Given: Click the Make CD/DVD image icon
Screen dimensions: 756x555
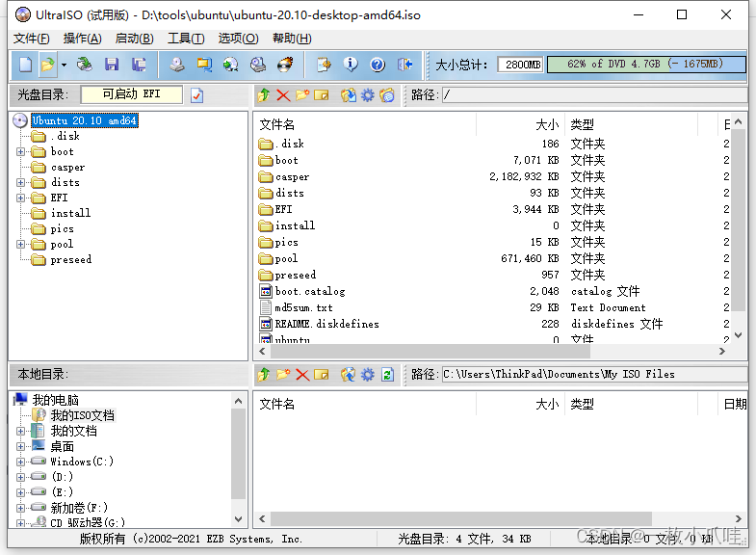Looking at the screenshot, I should pyautogui.click(x=177, y=65).
